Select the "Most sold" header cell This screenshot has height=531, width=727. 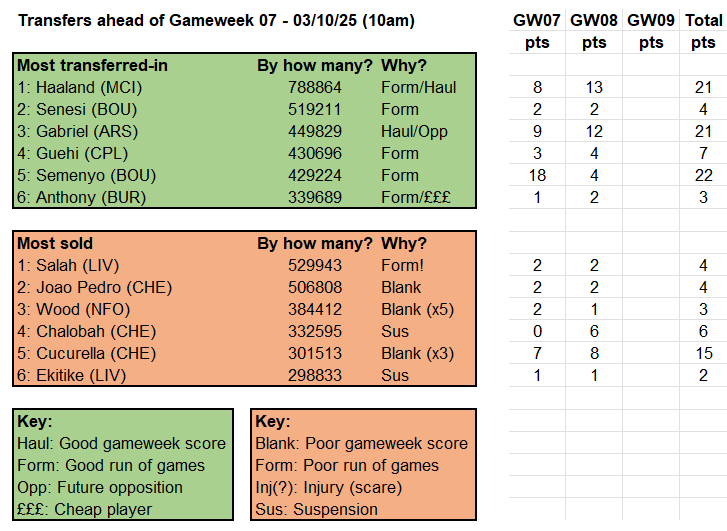55,243
